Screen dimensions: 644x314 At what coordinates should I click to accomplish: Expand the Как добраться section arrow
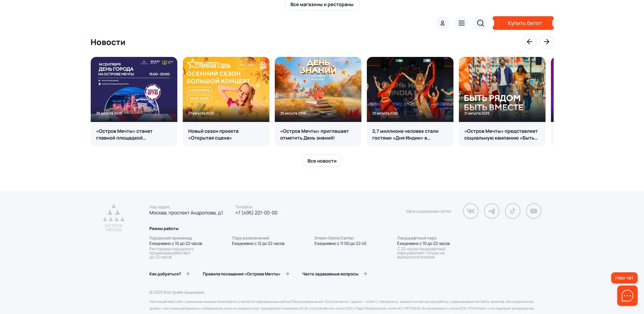click(x=188, y=274)
